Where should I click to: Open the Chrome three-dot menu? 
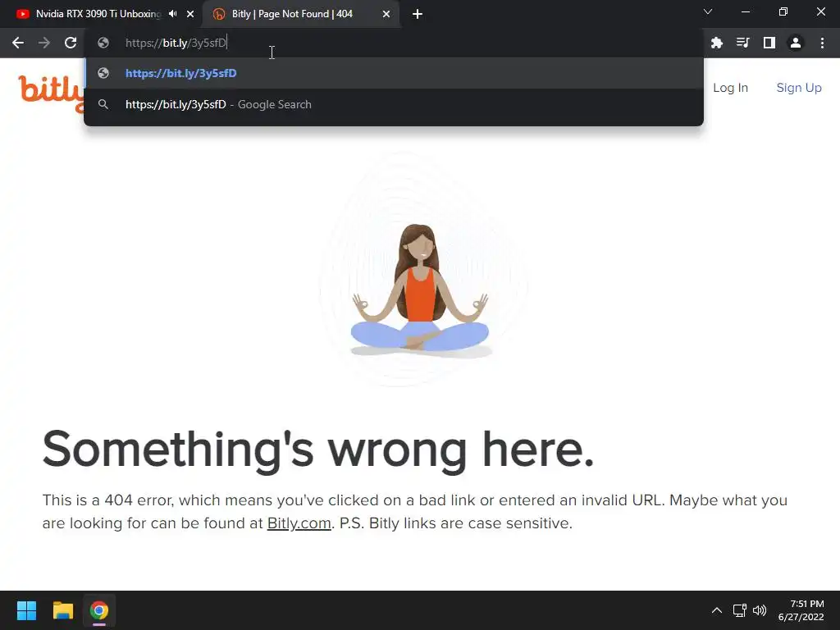(822, 43)
